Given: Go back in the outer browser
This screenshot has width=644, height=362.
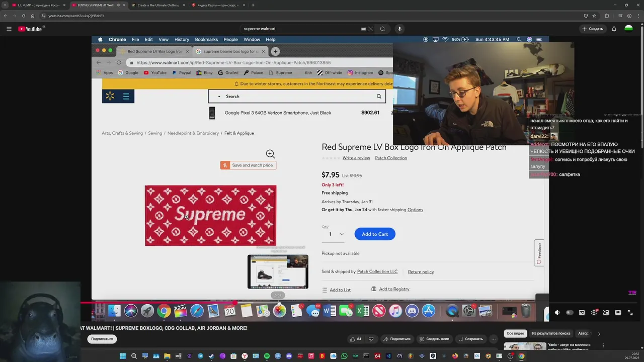Looking at the screenshot, I should tap(6, 16).
